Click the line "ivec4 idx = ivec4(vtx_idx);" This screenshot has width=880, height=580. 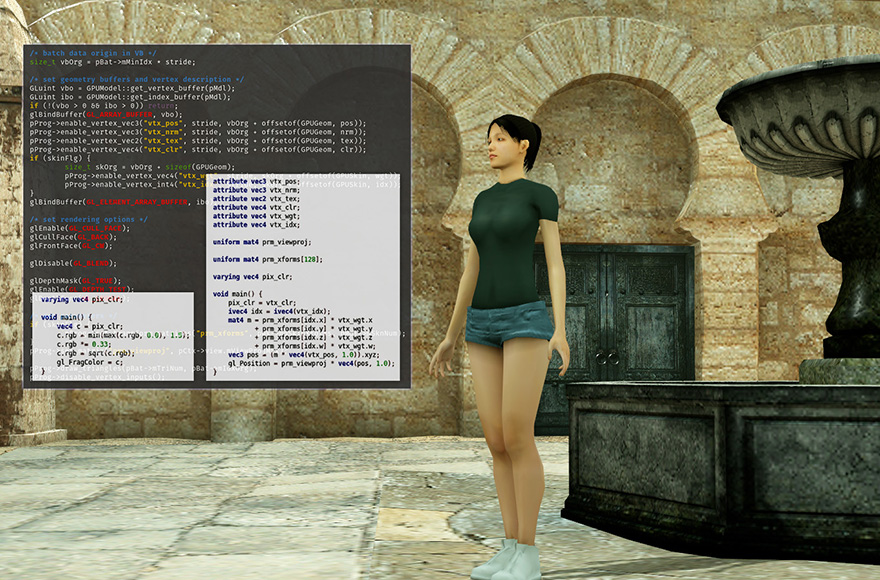[279, 311]
